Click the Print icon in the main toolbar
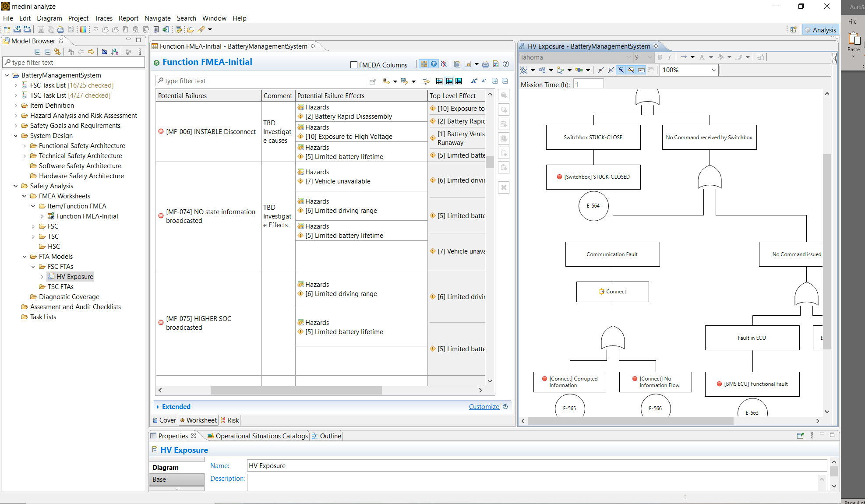Viewport: 865px width, 504px height. point(61,29)
